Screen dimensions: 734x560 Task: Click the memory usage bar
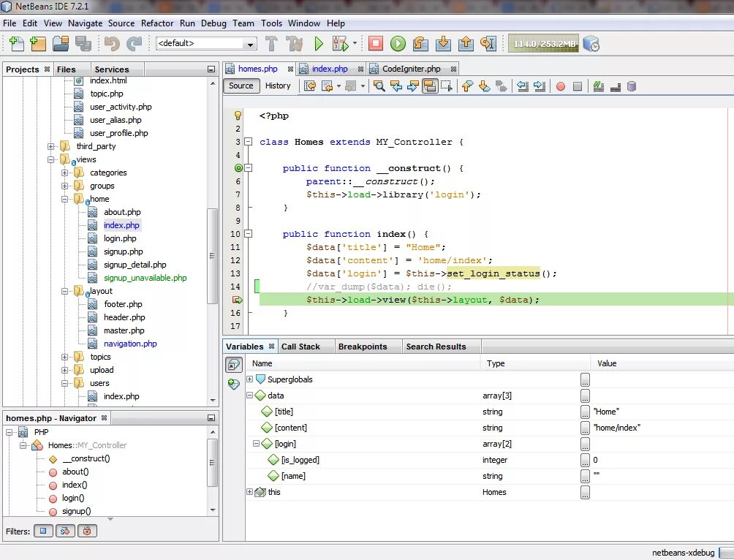click(x=543, y=44)
